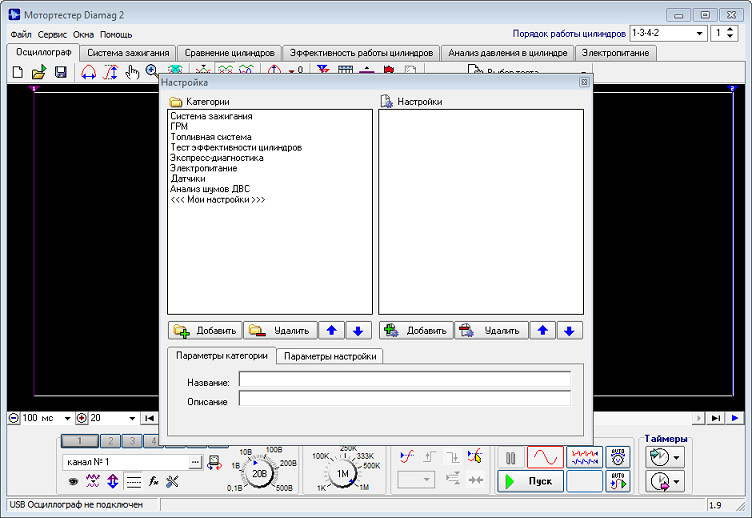Start acquisition with Пуск button

[x=530, y=481]
